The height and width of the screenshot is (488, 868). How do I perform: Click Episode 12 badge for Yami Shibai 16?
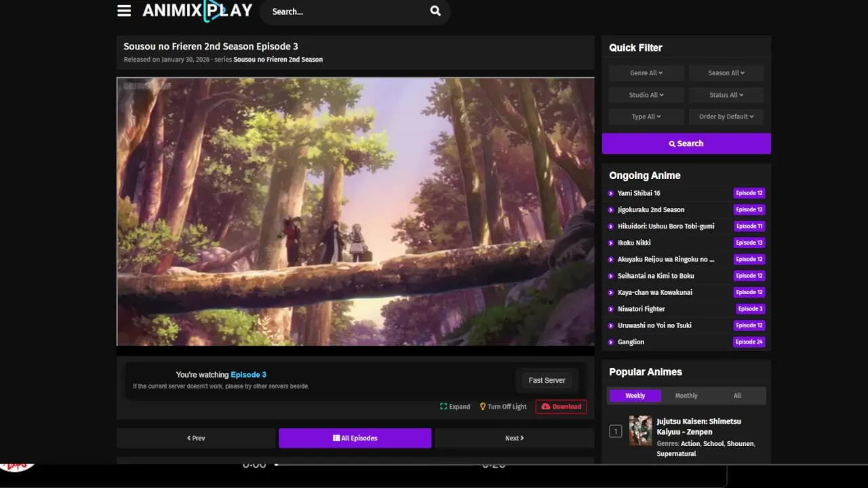coord(749,193)
